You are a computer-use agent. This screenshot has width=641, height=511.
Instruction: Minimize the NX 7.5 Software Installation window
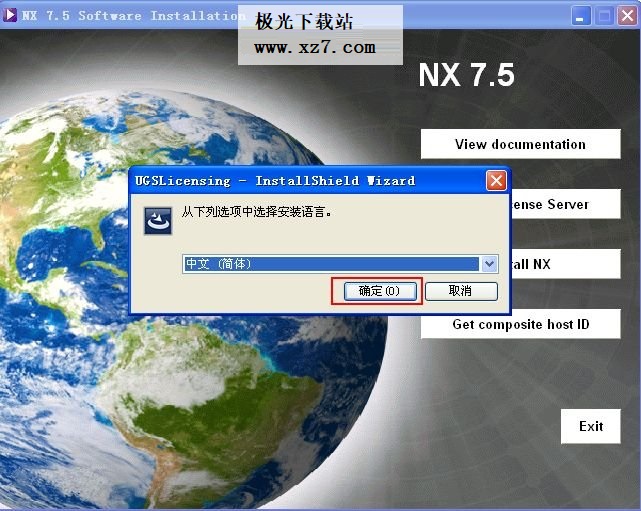pyautogui.click(x=580, y=16)
